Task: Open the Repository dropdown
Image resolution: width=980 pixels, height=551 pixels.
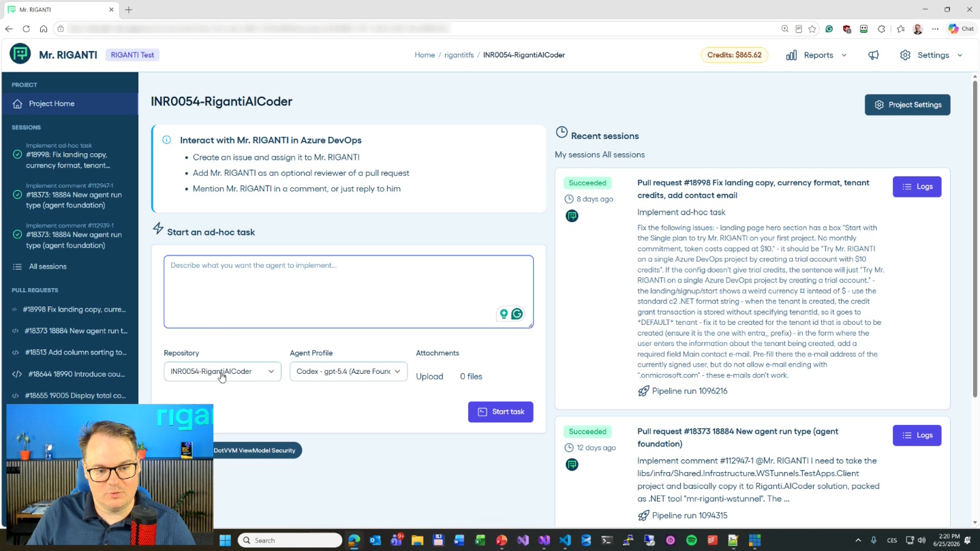Action: tap(222, 371)
